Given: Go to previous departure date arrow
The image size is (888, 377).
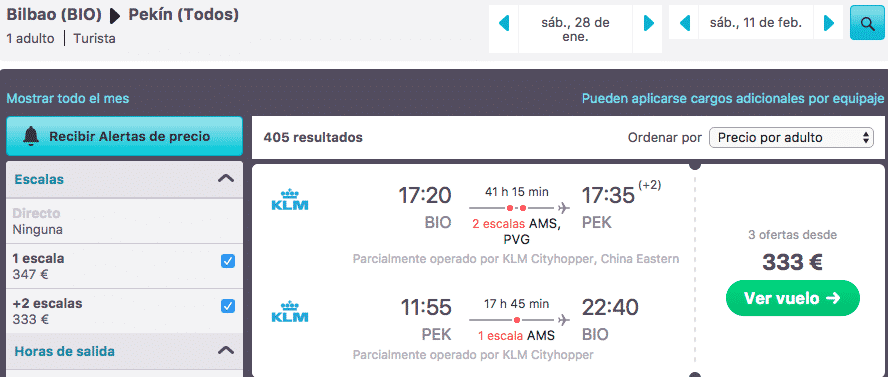Looking at the screenshot, I should [503, 23].
